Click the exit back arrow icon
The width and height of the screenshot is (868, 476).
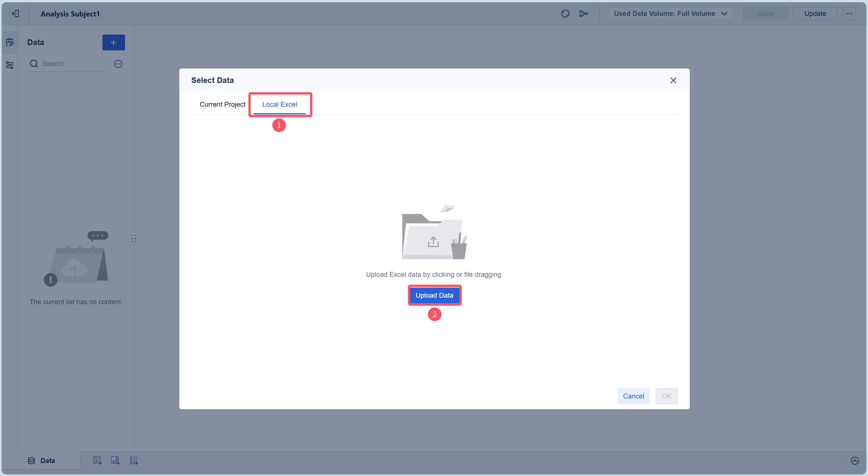[x=16, y=14]
